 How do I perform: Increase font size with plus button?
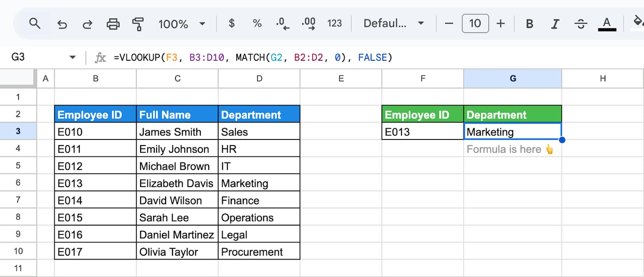(x=501, y=23)
